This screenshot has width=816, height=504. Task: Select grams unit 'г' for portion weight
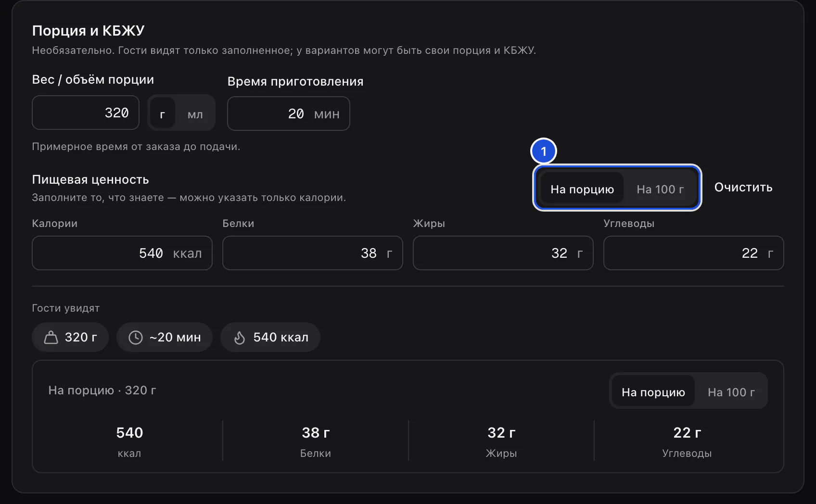coord(163,113)
